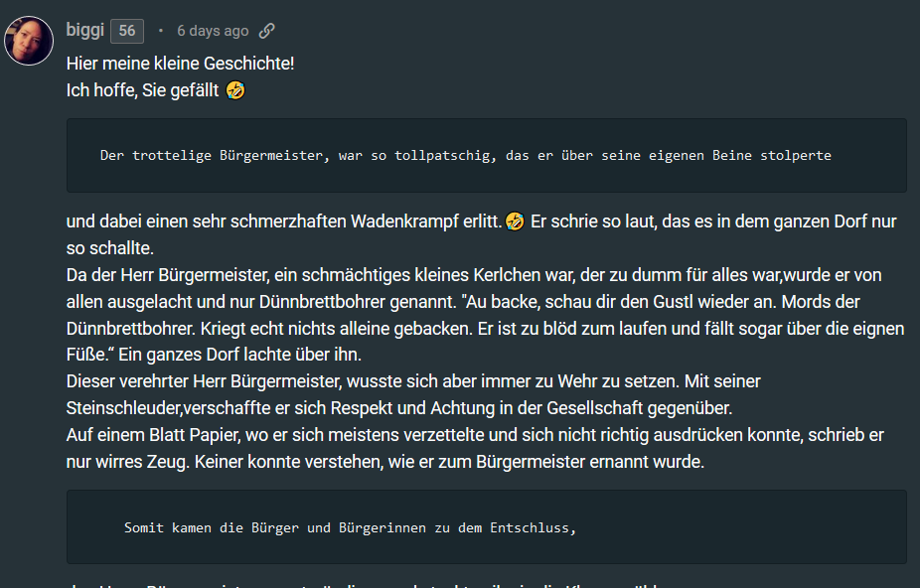Image resolution: width=920 pixels, height=588 pixels.
Task: Click biggi's profile avatar picture
Action: point(29,41)
